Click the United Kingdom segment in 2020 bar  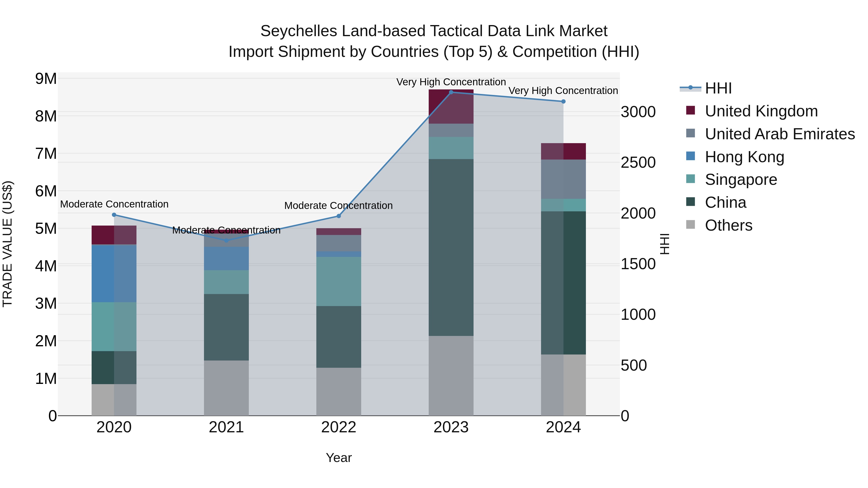114,235
